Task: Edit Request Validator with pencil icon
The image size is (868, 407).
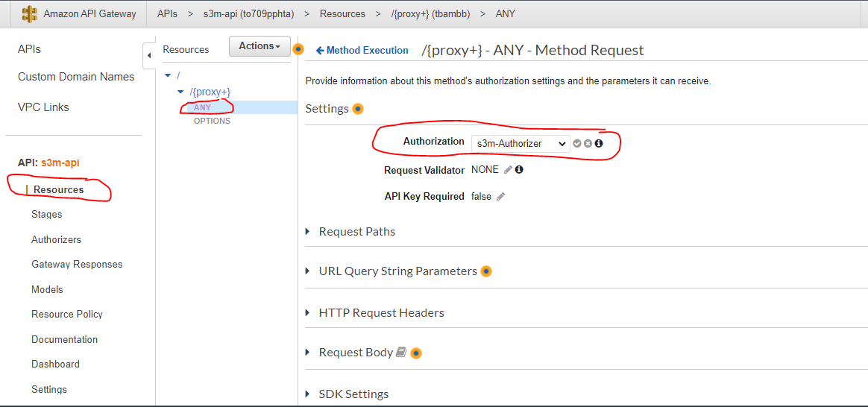Action: (508, 170)
